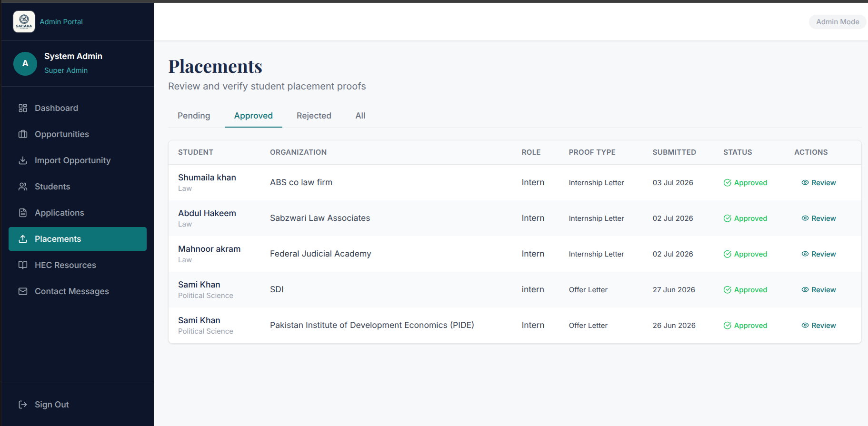
Task: Click the Opportunities briefcase icon
Action: point(23,134)
